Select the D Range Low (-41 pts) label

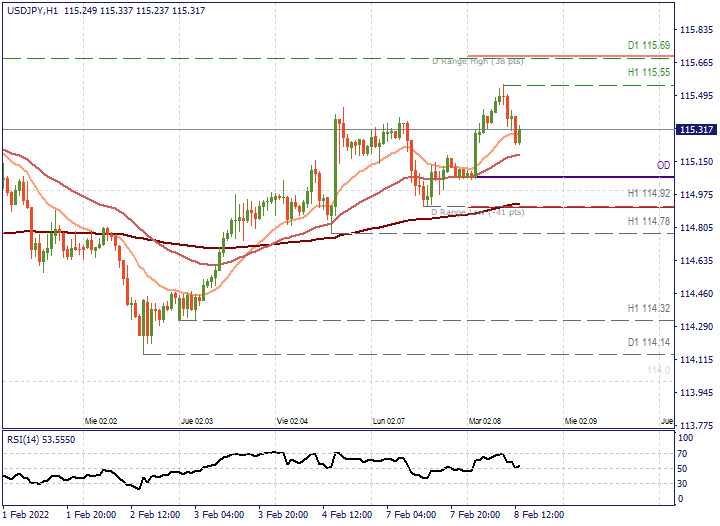point(478,212)
